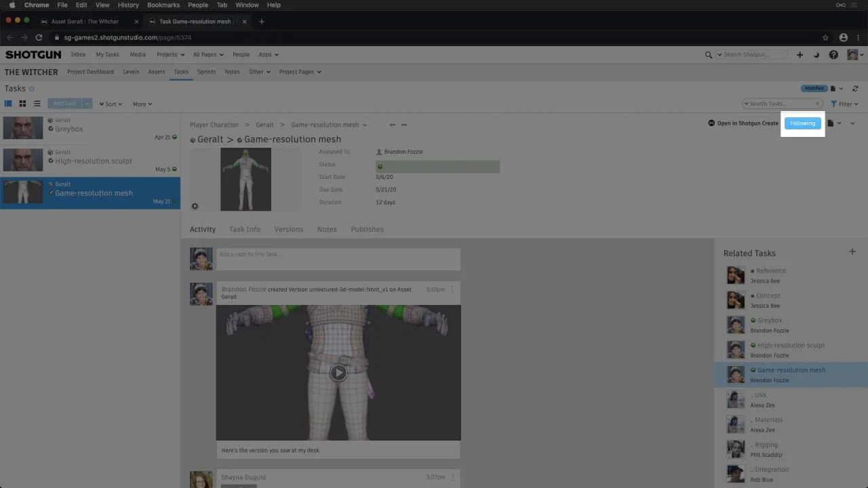Click the green Status field bar
This screenshot has height=488, width=868.
(x=437, y=165)
